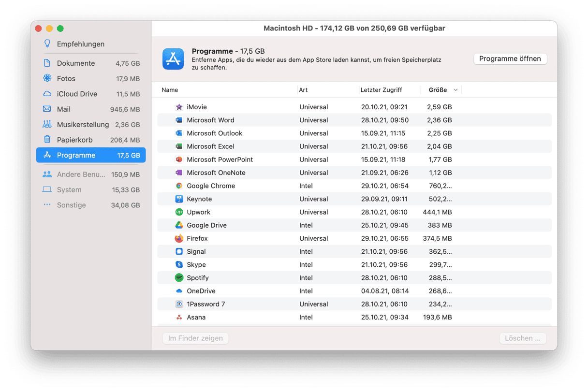This screenshot has width=588, height=391.
Task: Click the Keynote app icon
Action: 179,199
